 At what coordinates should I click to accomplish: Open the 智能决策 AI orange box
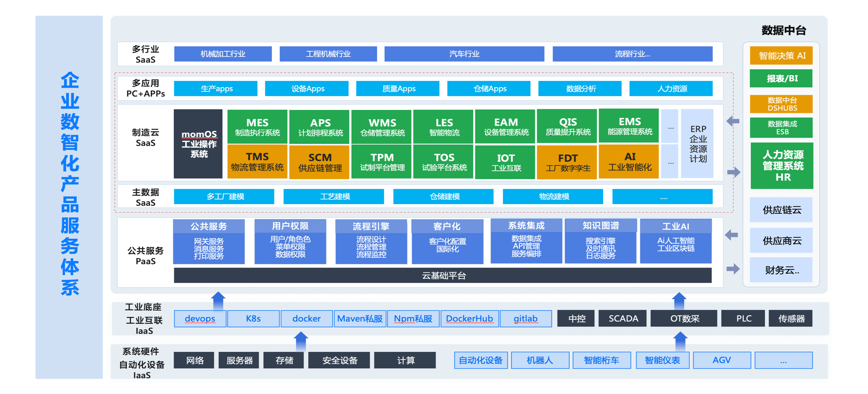781,56
